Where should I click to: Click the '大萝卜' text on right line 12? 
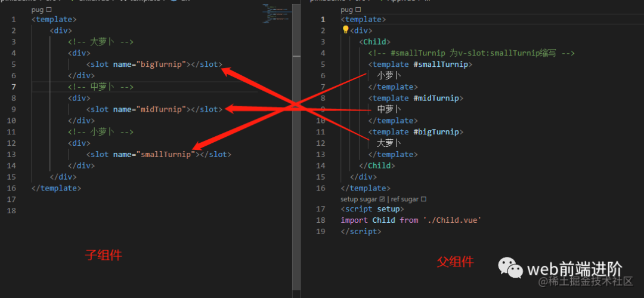pos(389,143)
